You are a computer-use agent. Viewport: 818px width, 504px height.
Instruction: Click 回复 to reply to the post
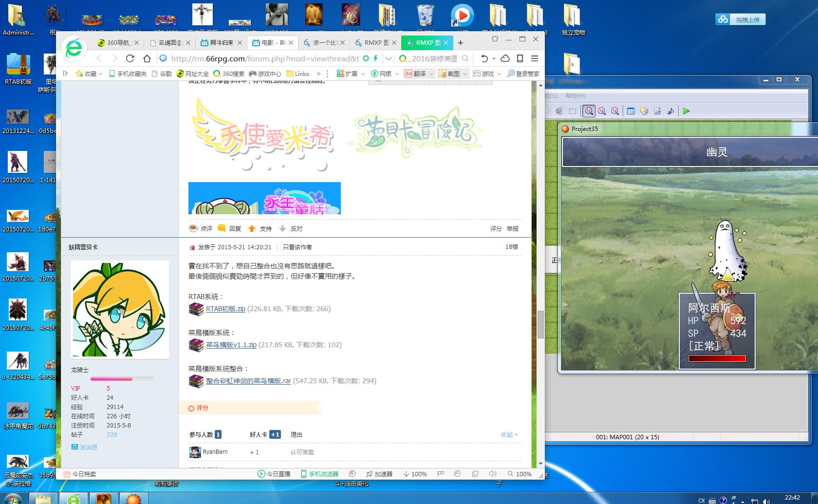click(230, 228)
